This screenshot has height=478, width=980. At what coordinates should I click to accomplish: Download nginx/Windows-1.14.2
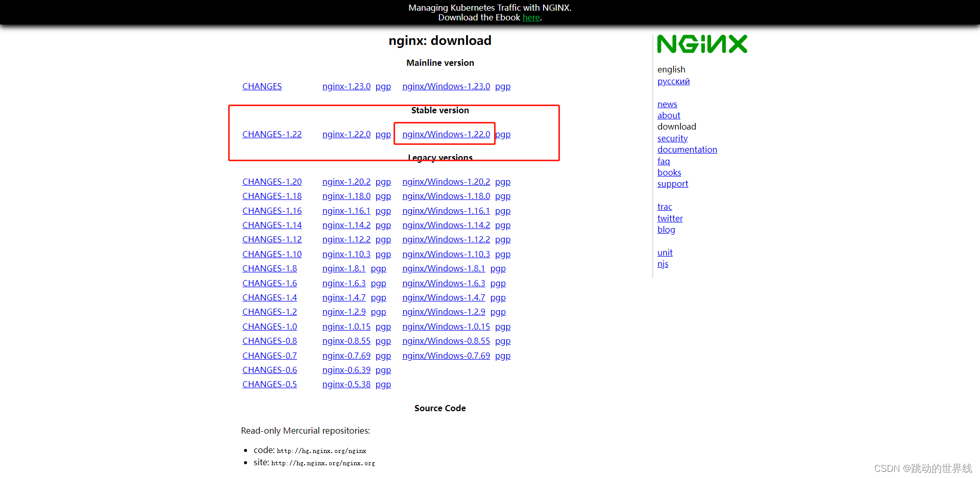(446, 225)
